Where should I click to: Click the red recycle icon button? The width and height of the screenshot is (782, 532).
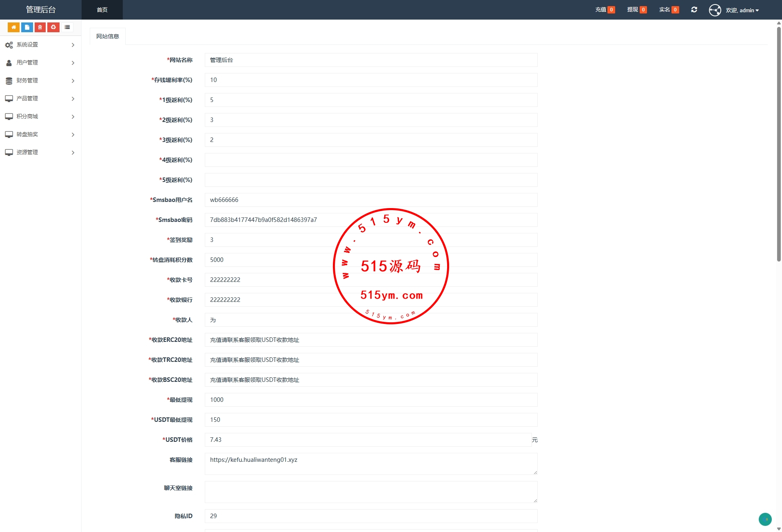[53, 27]
